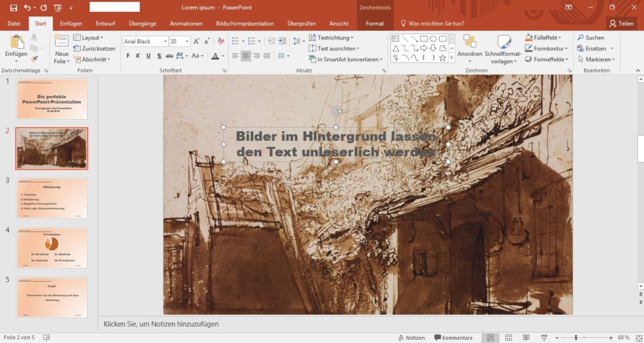Open the font name dropdown Arial Black

(x=166, y=41)
